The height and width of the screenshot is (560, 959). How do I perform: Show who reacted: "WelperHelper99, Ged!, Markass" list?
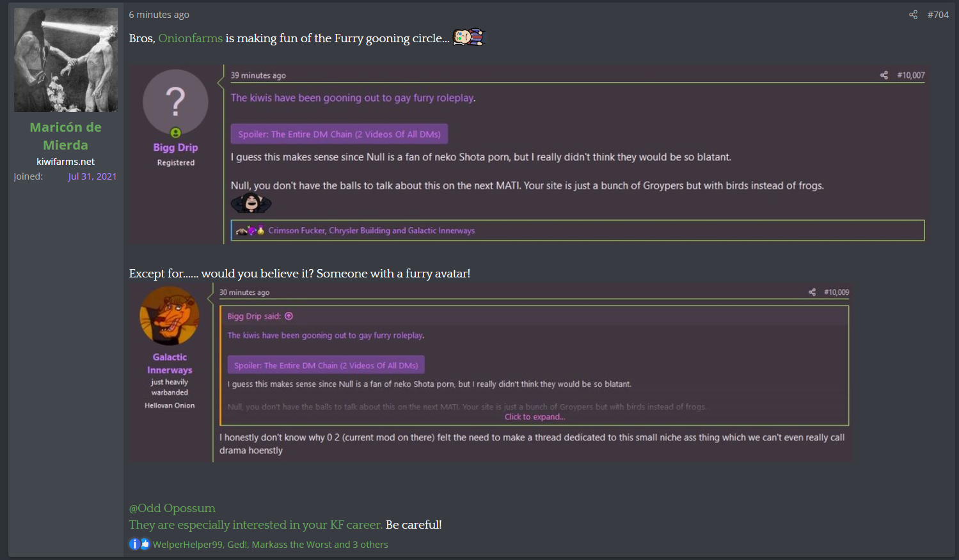pyautogui.click(x=270, y=545)
